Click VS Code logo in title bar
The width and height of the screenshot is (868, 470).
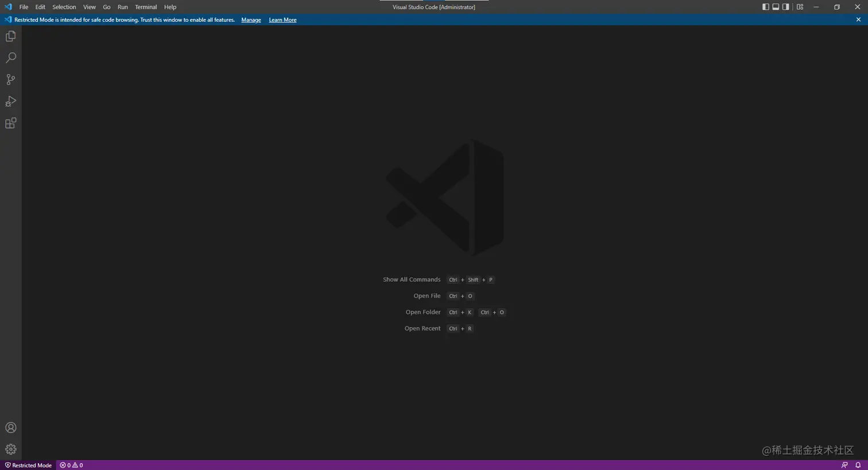click(x=8, y=7)
